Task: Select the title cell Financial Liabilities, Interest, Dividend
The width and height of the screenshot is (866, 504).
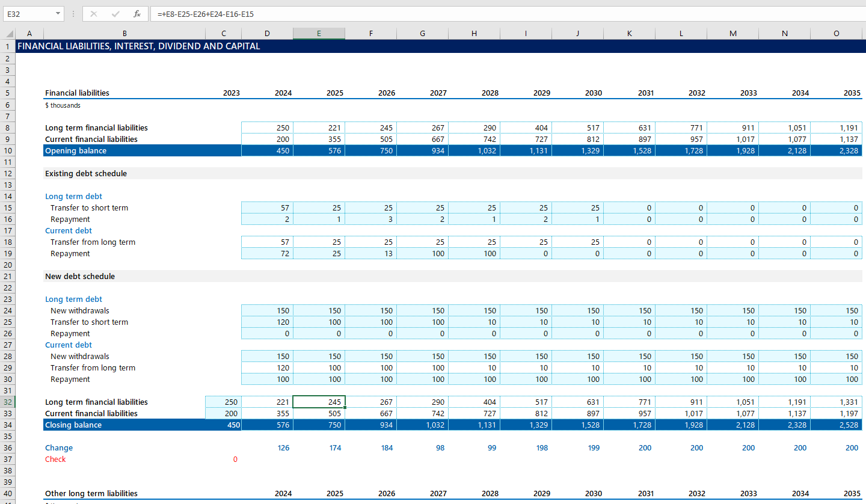Action: [138, 46]
